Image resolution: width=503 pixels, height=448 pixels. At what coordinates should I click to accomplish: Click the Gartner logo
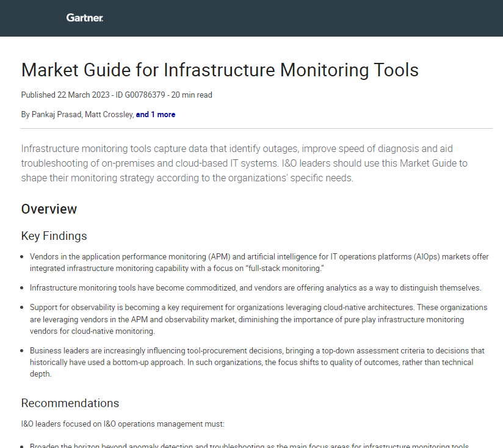[x=84, y=18]
